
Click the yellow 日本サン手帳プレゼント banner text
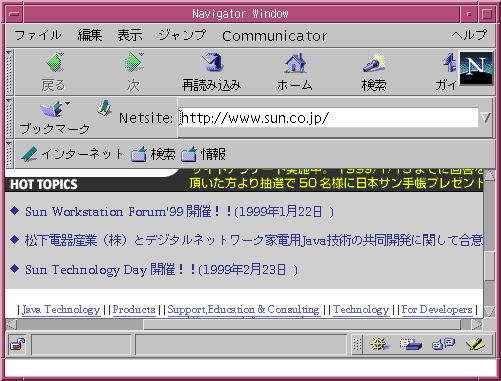click(336, 183)
